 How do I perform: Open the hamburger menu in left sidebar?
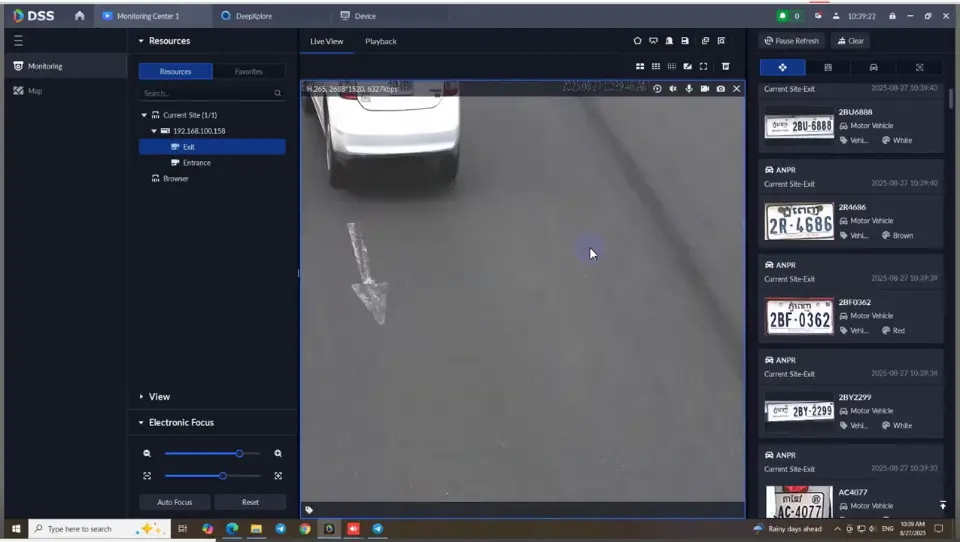click(x=18, y=40)
